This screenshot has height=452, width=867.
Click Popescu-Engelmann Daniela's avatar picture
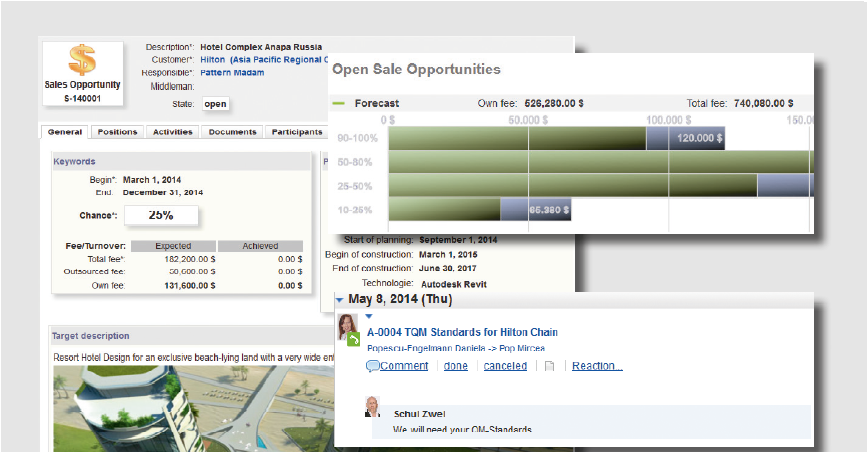[347, 326]
